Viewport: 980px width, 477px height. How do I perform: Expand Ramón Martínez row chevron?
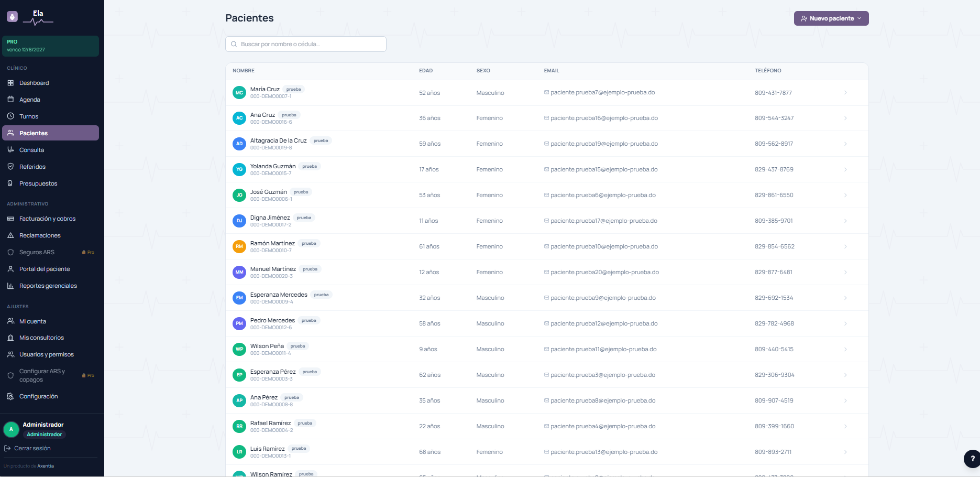(845, 246)
